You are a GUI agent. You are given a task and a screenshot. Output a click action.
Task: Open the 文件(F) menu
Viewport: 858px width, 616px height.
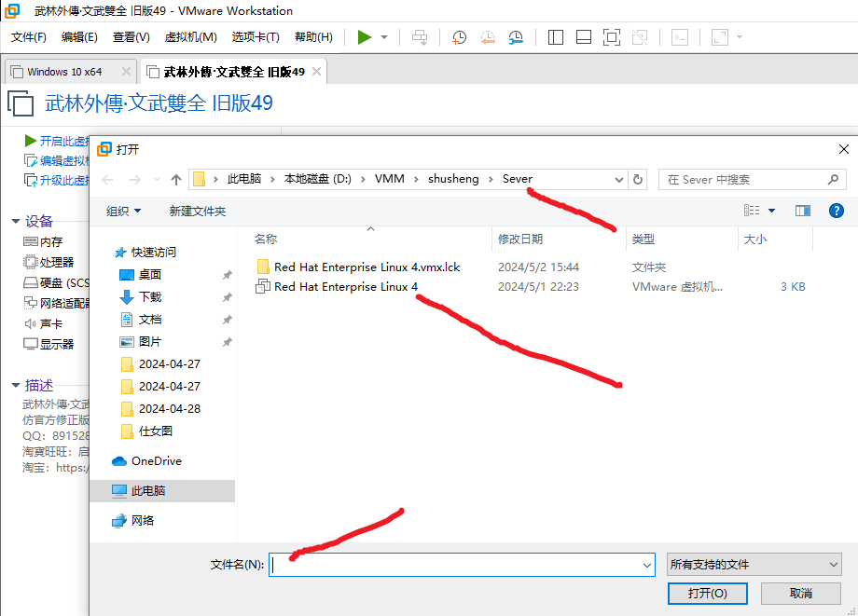point(29,37)
